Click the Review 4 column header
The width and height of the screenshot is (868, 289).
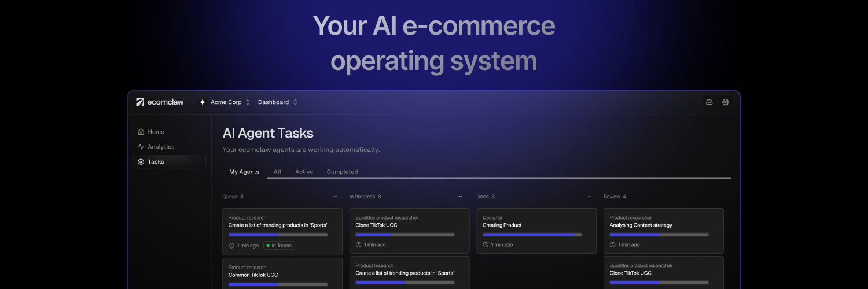coord(615,197)
